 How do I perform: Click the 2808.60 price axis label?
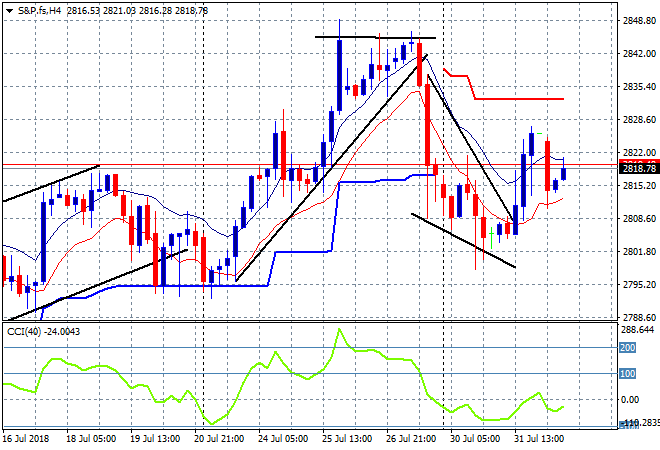(639, 218)
